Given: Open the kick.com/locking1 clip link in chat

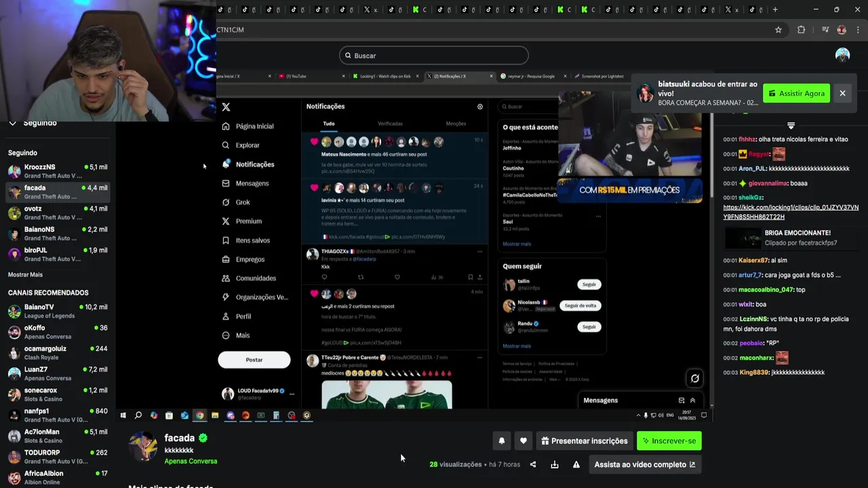Looking at the screenshot, I should coord(791,212).
